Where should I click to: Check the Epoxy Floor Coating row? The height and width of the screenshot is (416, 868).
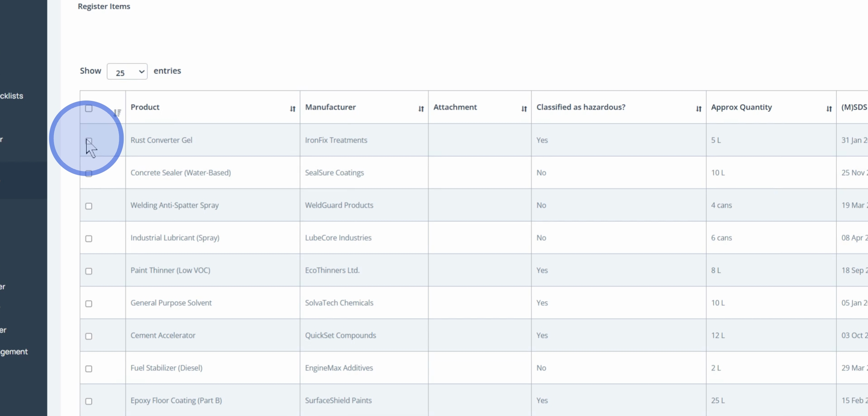tap(89, 401)
